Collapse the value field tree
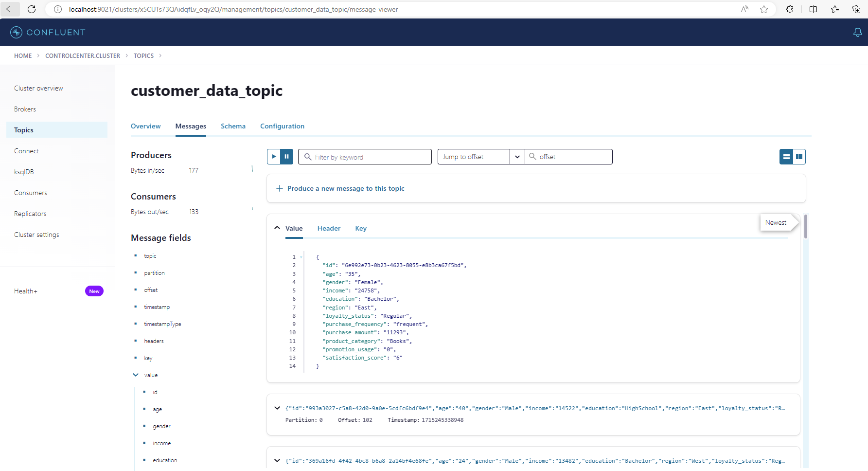This screenshot has width=868, height=471. (x=136, y=375)
